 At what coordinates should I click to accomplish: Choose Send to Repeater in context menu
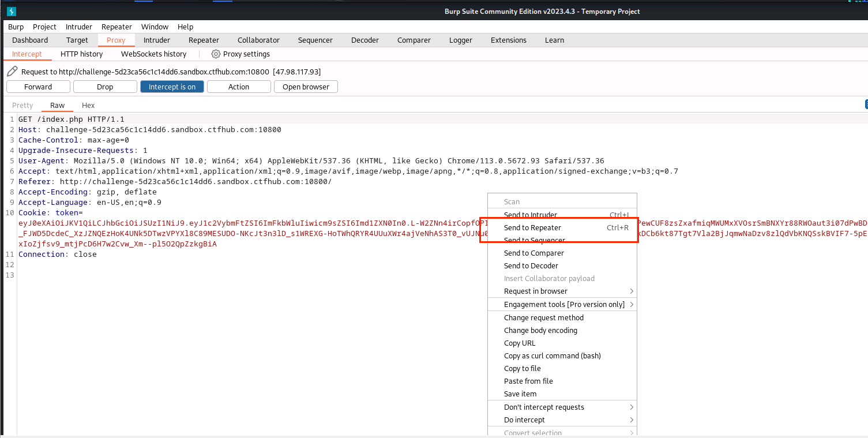coord(562,227)
